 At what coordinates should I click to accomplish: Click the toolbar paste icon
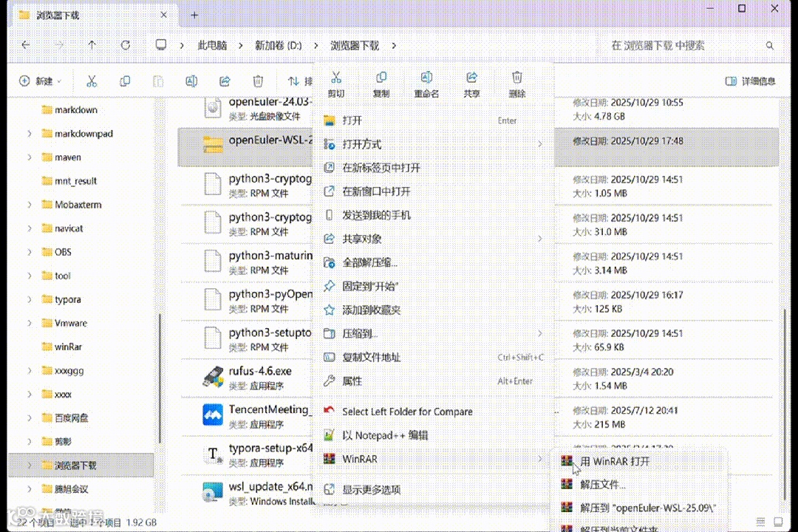(x=158, y=81)
